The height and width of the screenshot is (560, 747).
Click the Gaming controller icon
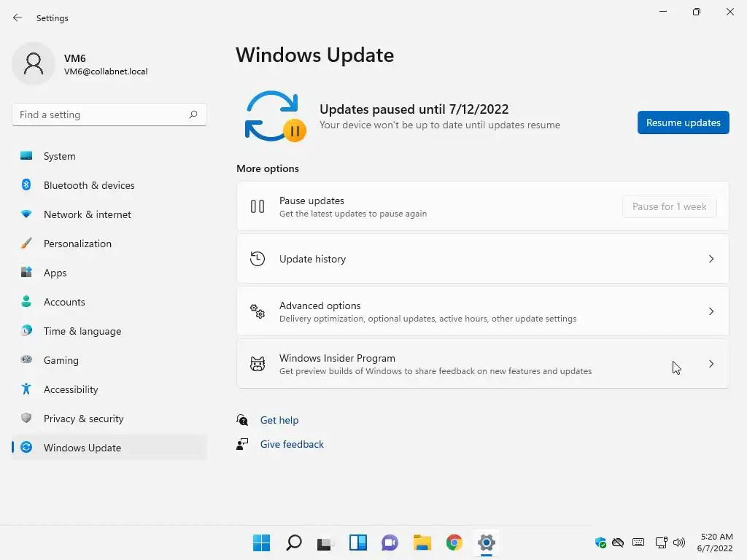point(26,359)
